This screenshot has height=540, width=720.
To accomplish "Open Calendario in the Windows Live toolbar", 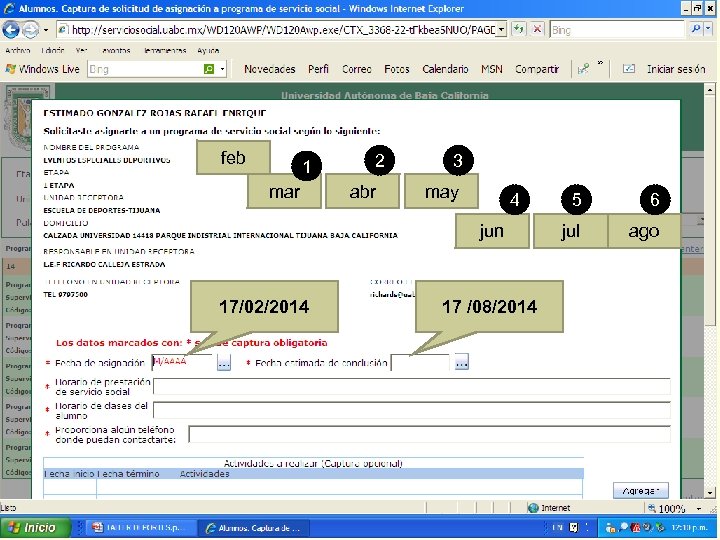I will click(x=445, y=69).
